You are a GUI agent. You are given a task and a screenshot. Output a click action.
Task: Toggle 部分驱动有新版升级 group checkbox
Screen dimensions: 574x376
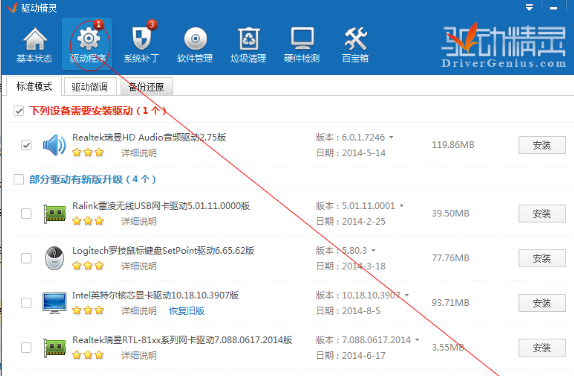(19, 179)
